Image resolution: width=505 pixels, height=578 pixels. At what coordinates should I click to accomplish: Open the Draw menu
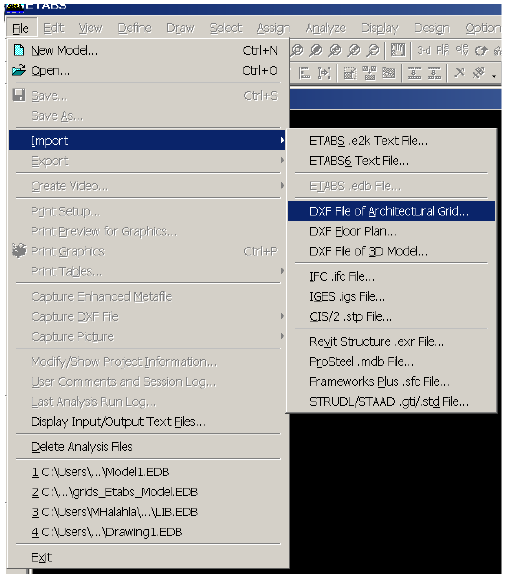[x=180, y=28]
